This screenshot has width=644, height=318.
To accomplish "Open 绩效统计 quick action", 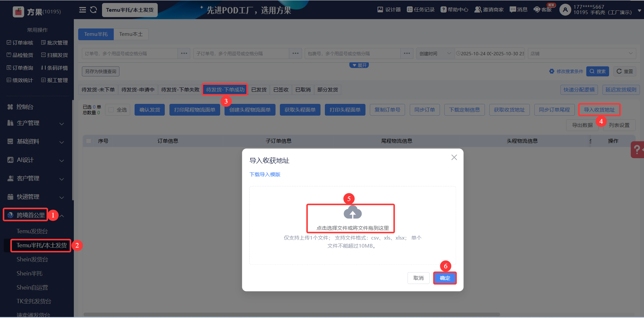I will (20, 80).
